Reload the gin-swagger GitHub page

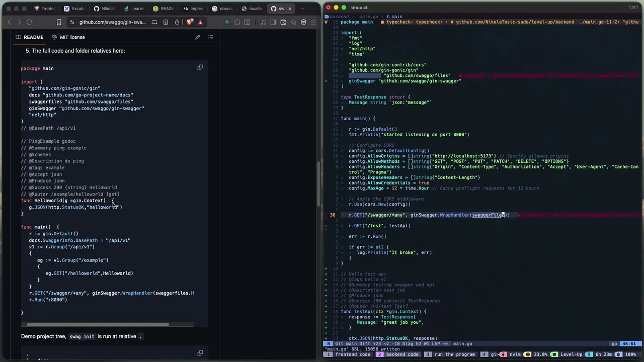(x=30, y=22)
